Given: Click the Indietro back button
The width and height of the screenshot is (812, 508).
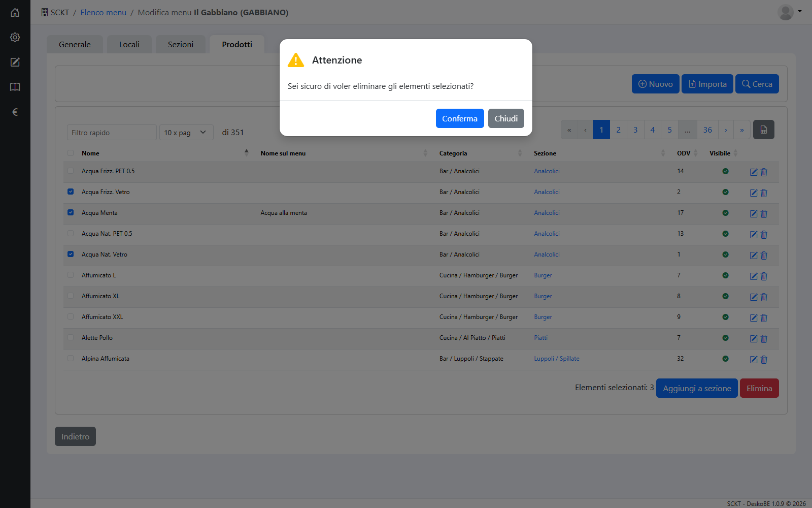Looking at the screenshot, I should pos(75,436).
